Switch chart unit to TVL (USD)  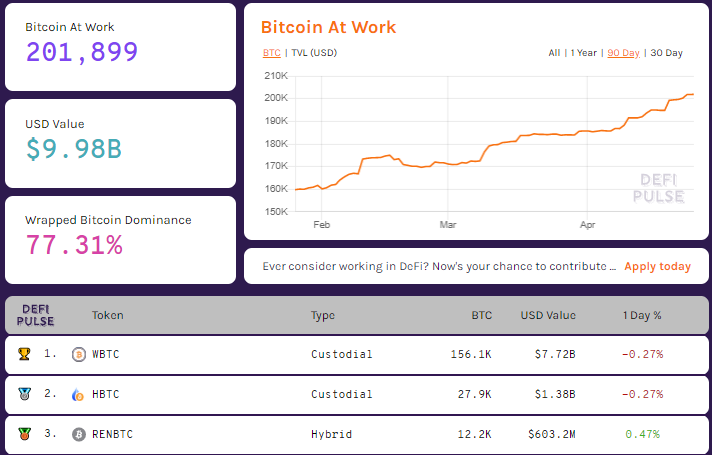coord(313,53)
